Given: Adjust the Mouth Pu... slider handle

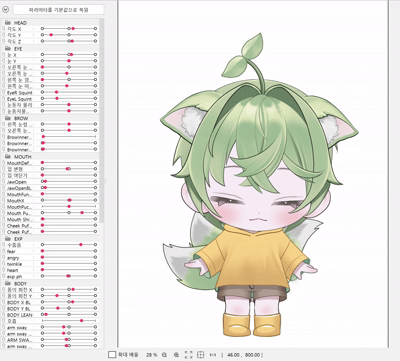Looking at the screenshot, I should 82,213.
